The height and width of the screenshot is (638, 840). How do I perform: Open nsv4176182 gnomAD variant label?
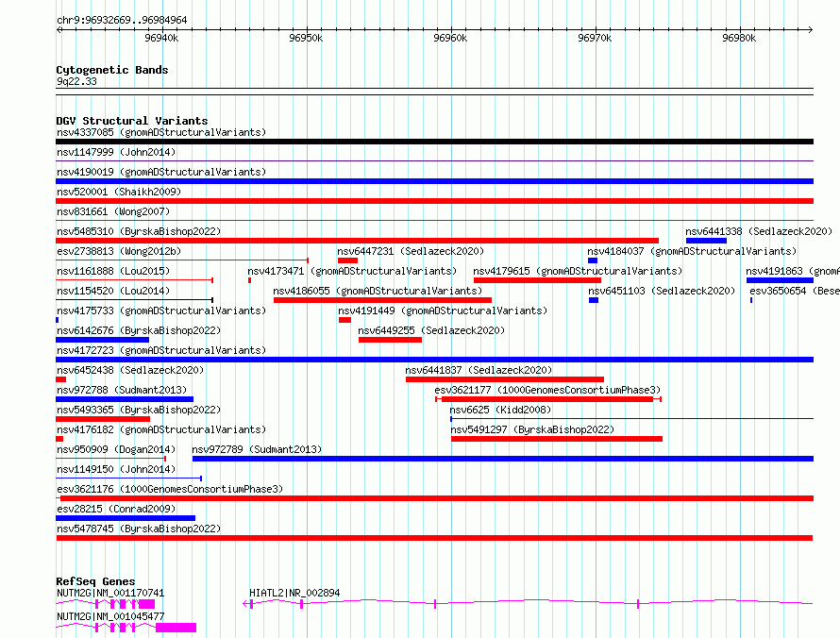pos(161,429)
